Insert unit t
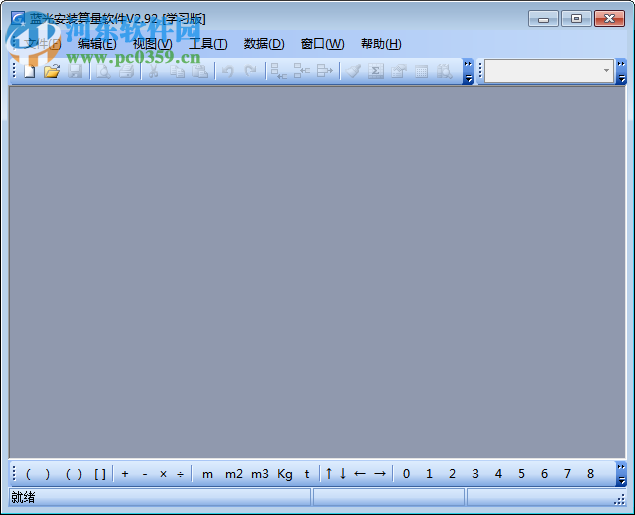The image size is (635, 515). tap(307, 474)
